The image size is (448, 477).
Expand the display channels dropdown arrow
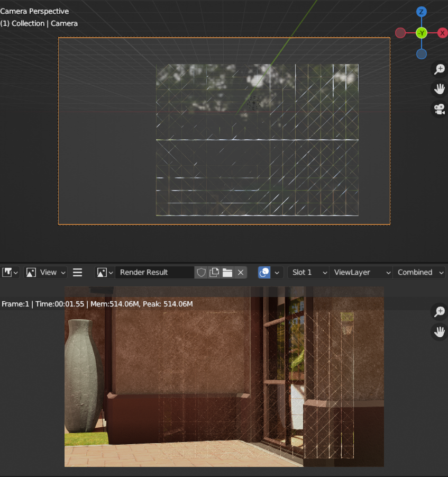pos(277,272)
